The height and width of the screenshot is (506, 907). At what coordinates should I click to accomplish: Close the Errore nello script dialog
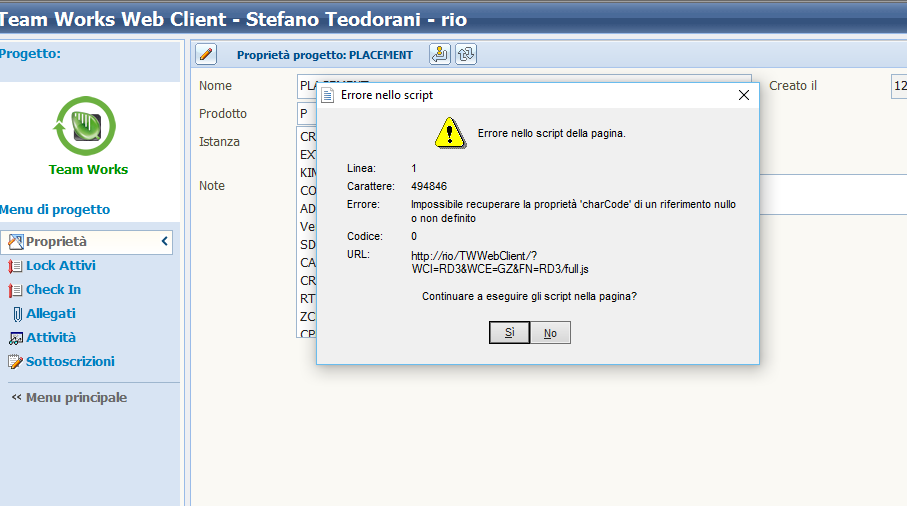[744, 95]
